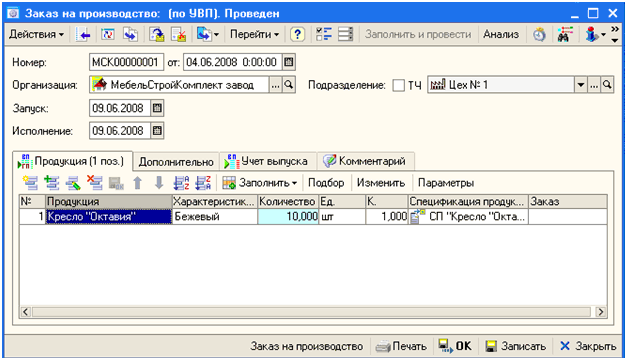Click the finish editing save OK icon
627x360 pixels.
(x=116, y=183)
